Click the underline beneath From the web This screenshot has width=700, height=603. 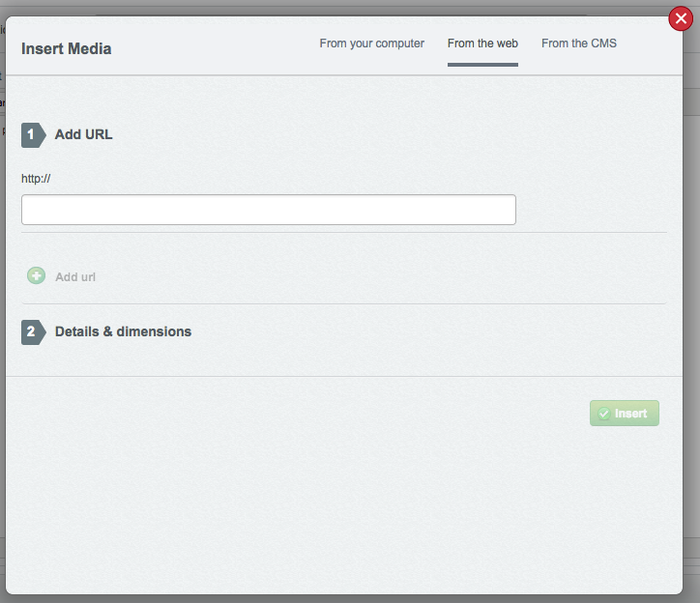(482, 65)
